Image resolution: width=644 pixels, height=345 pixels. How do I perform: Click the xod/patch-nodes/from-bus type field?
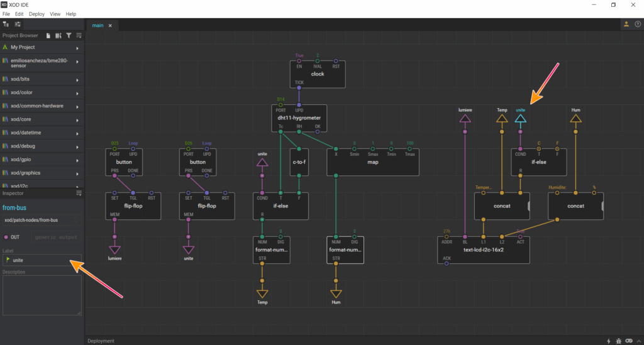41,221
